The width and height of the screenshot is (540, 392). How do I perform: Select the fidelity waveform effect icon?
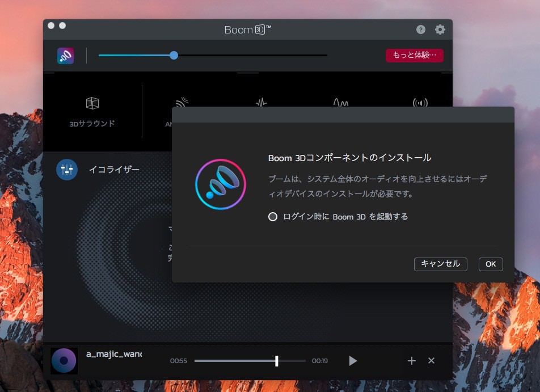261,102
